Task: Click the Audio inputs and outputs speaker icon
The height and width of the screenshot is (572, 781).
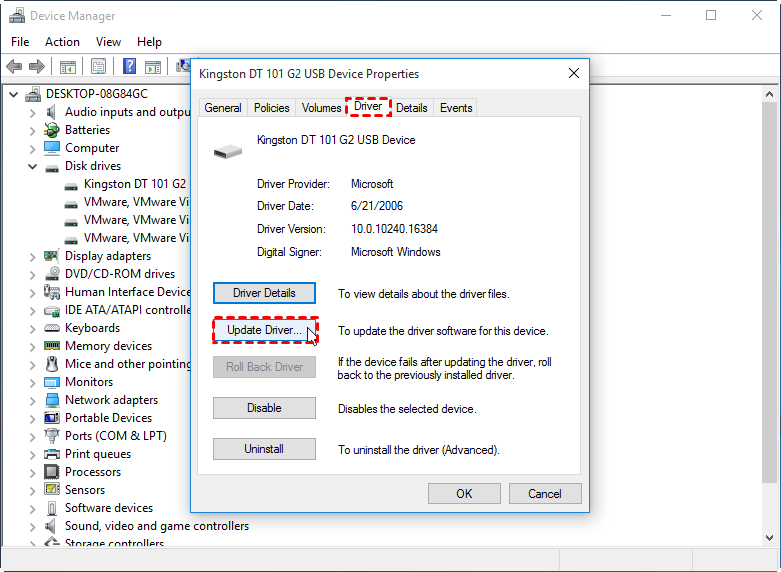Action: coord(51,112)
